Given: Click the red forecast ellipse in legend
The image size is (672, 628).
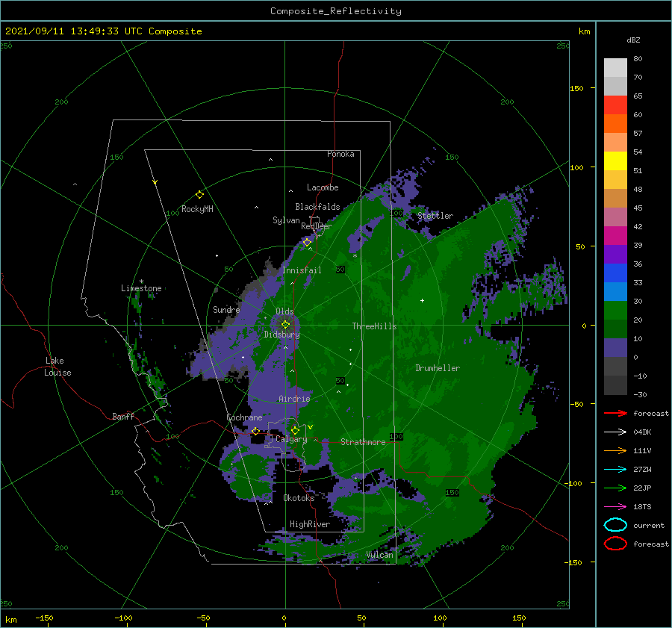Looking at the screenshot, I should [615, 544].
